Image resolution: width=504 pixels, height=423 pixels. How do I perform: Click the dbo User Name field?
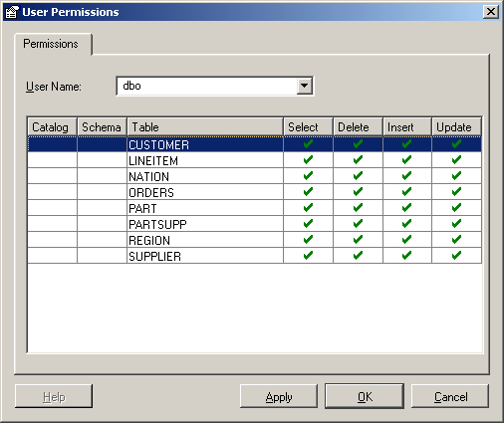pos(206,87)
